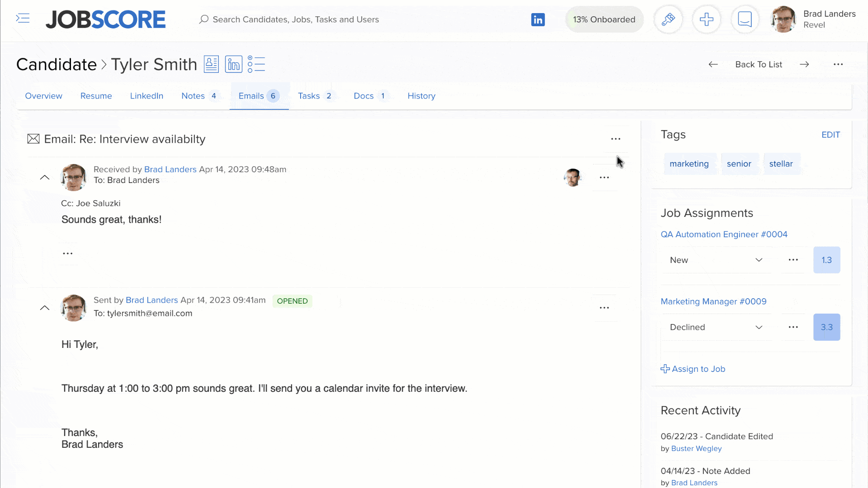Open the New stage dropdown
Viewport: 868px width, 488px height.
[717, 260]
